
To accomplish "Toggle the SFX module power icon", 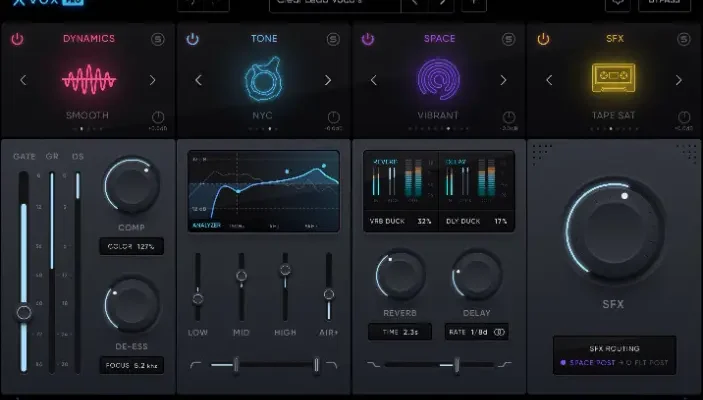I will coord(543,39).
